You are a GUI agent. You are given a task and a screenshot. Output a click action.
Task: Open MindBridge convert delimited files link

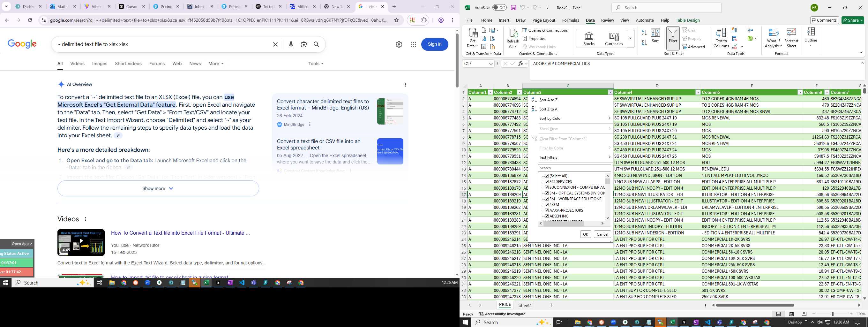point(323,104)
